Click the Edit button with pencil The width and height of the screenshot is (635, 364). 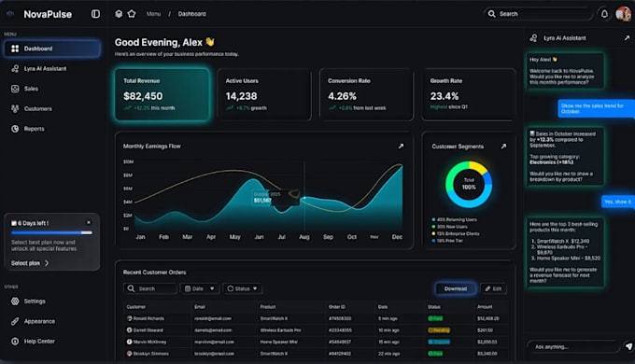tap(493, 288)
